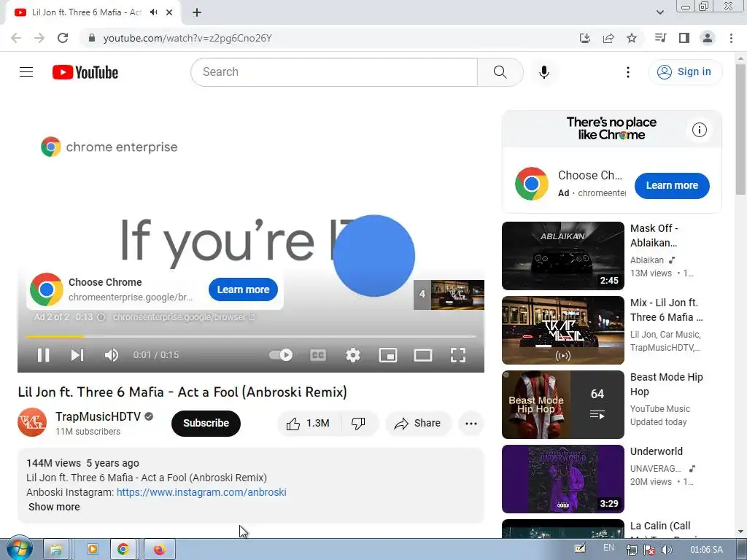This screenshot has width=747, height=560.
Task: Go back in browser history
Action: pyautogui.click(x=16, y=38)
